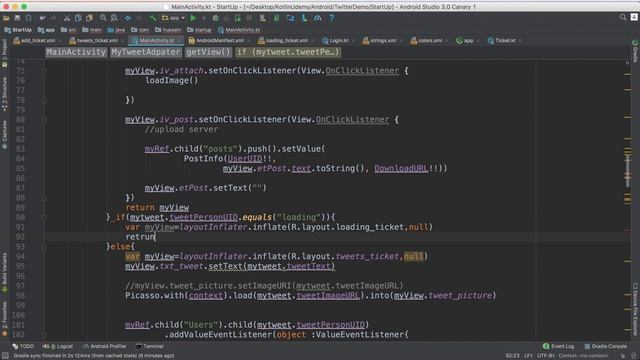
Task: Open the Project side panel tab
Action: 4,53
